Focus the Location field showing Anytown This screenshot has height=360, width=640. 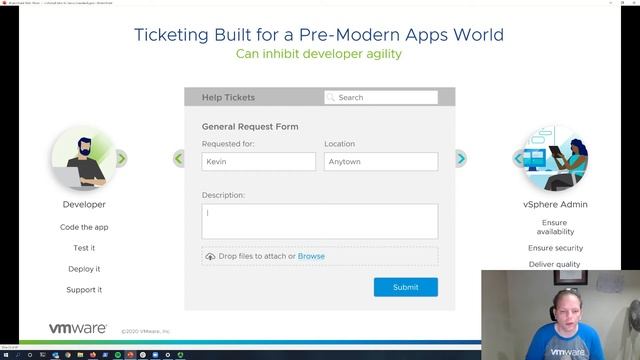pos(381,162)
